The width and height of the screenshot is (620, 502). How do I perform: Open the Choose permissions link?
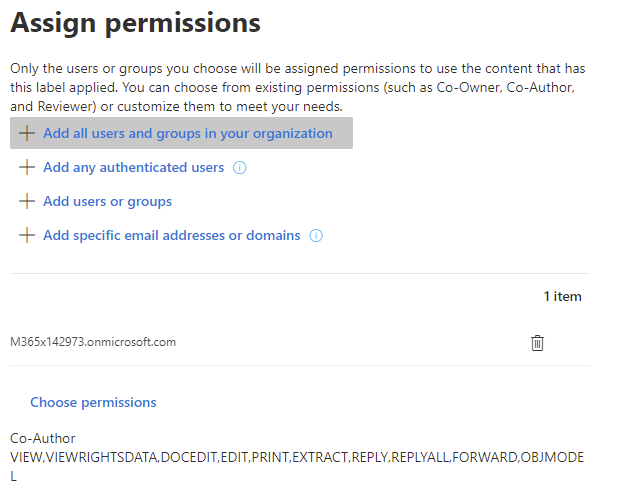[x=93, y=402]
